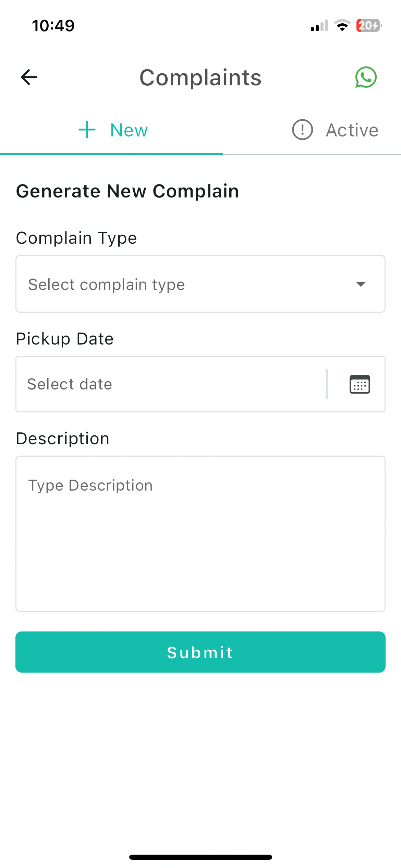Tap the 10:49 clock in status bar

(53, 26)
